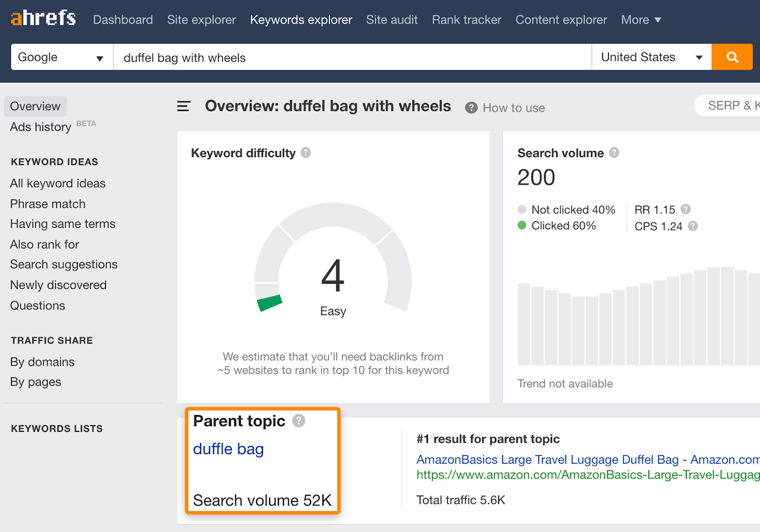Toggle the hamburger sidebar menu icon
This screenshot has height=532, width=760.
pos(184,106)
